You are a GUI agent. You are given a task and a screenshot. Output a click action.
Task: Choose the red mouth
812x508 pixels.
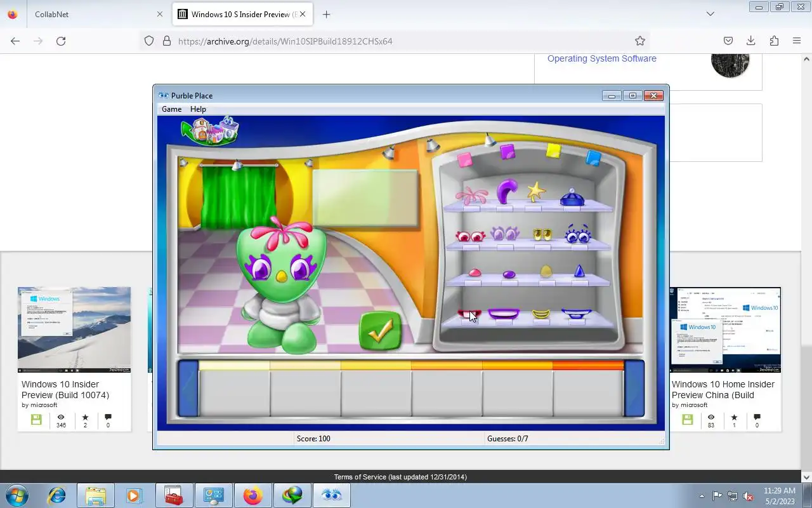tap(469, 314)
